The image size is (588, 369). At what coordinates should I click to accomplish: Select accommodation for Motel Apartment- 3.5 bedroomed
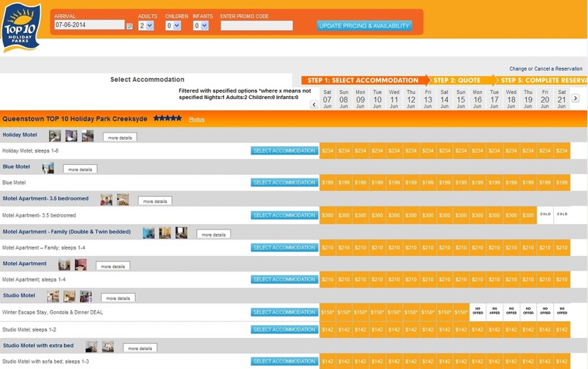(x=284, y=215)
